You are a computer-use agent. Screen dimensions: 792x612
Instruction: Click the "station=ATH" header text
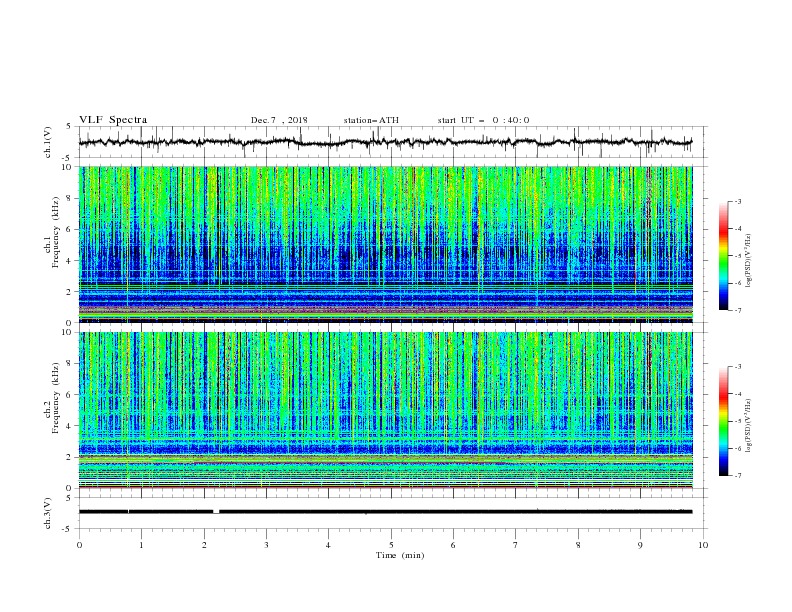click(x=371, y=120)
